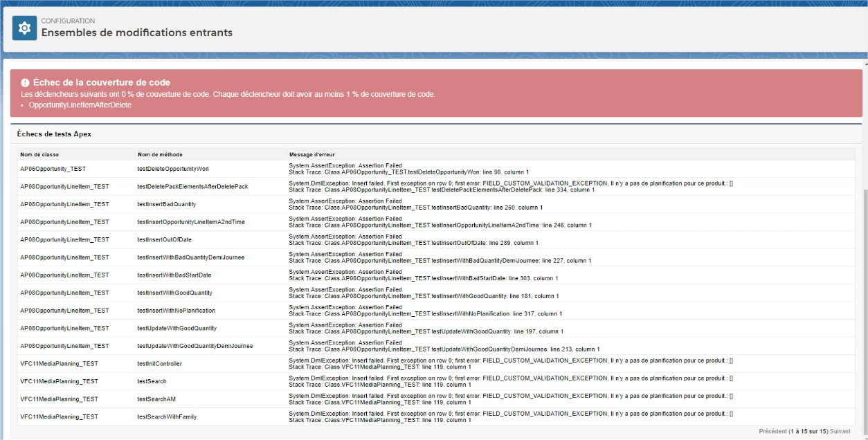868x440 pixels.
Task: Click the testSearchWithFamily method cell
Action: coord(167,416)
